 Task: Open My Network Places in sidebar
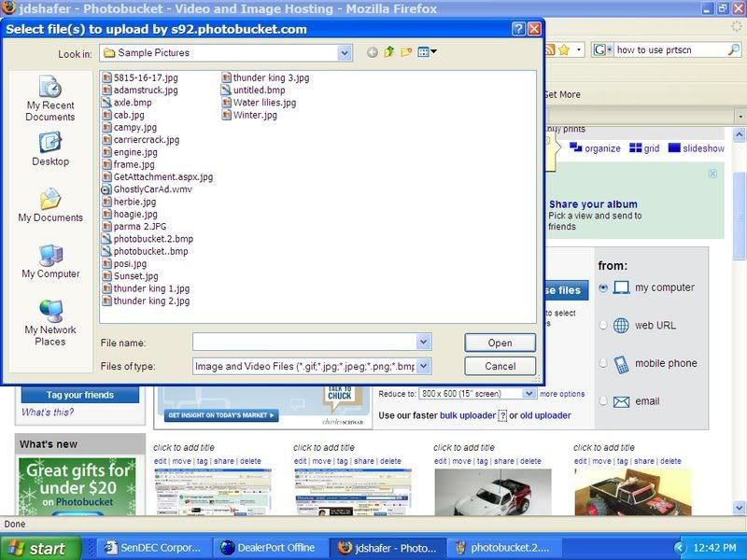click(50, 323)
